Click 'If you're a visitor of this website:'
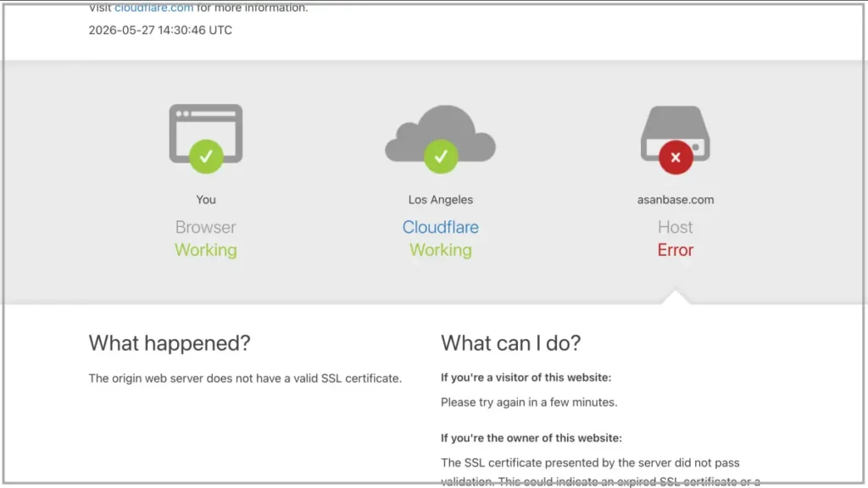Viewport: 868px width, 488px height. 526,378
